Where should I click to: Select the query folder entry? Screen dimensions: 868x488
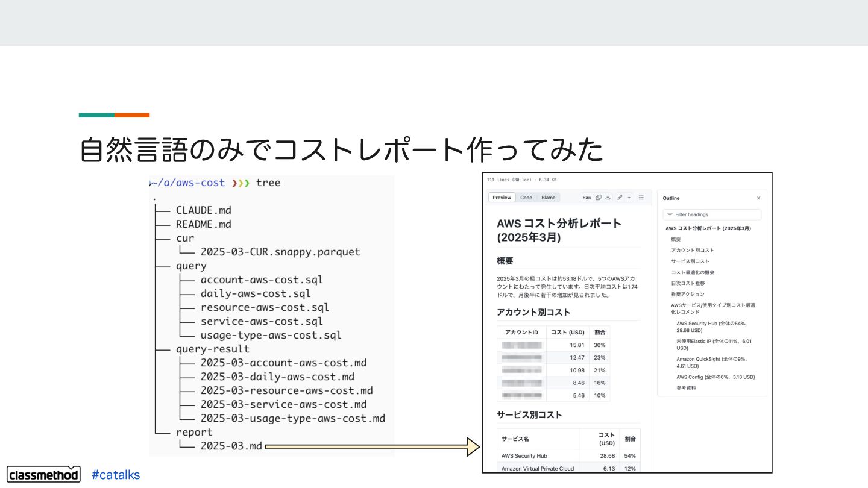[191, 266]
